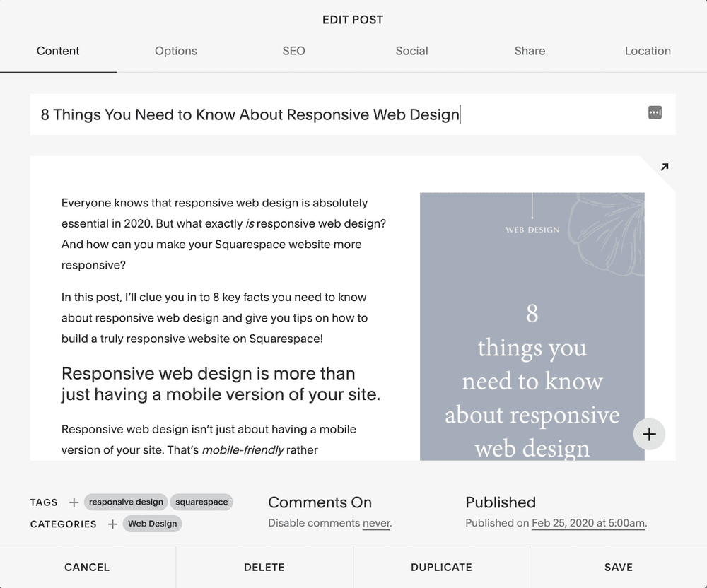Return to the Content tab

[58, 51]
